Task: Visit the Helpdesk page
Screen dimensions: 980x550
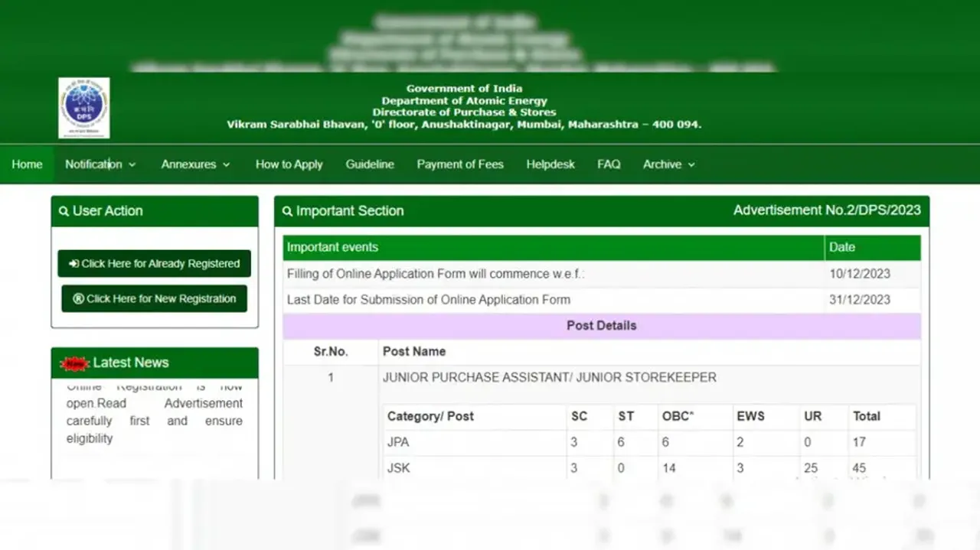Action: click(550, 164)
